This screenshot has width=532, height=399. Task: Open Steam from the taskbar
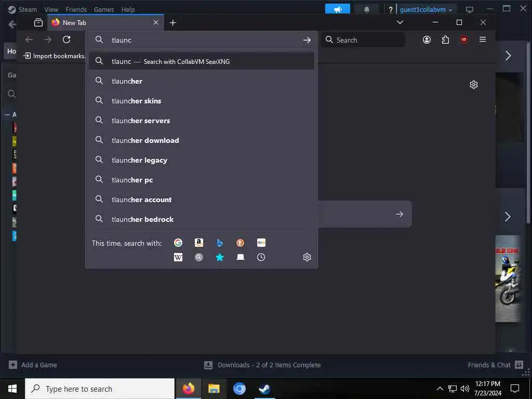264,389
